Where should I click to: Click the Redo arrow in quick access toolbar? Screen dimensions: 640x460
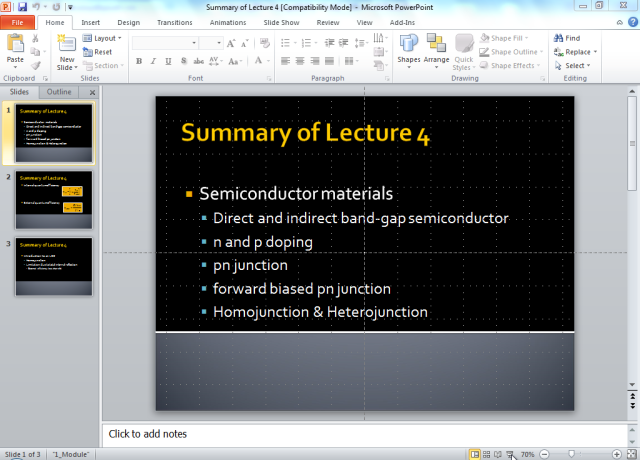(x=56, y=7)
